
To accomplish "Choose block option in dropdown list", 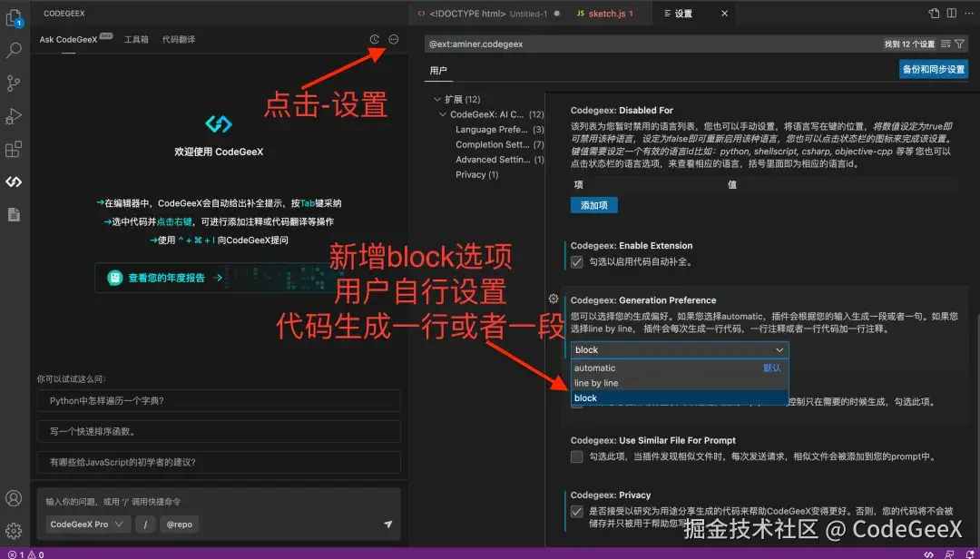I will pos(680,397).
